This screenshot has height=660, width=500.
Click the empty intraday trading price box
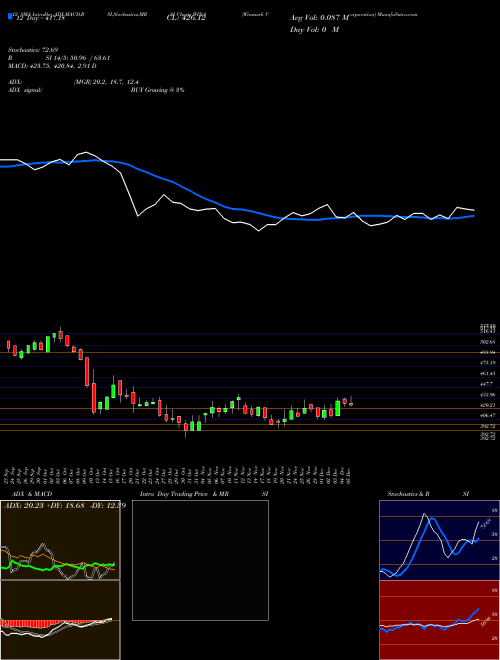pos(200,560)
